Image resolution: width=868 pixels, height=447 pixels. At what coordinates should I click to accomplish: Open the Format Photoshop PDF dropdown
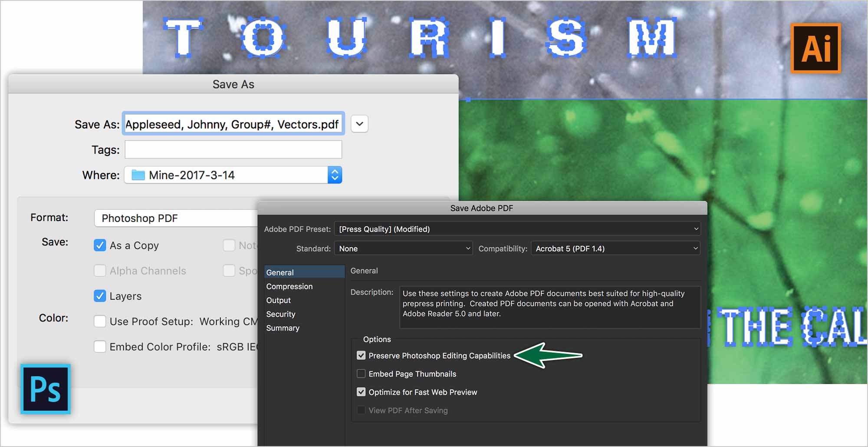(x=176, y=218)
